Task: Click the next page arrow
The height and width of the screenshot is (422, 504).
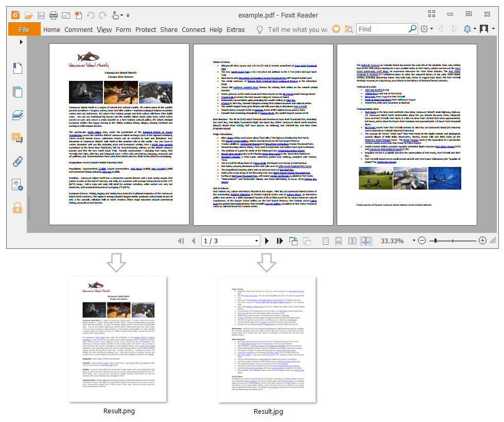Action: tap(266, 240)
